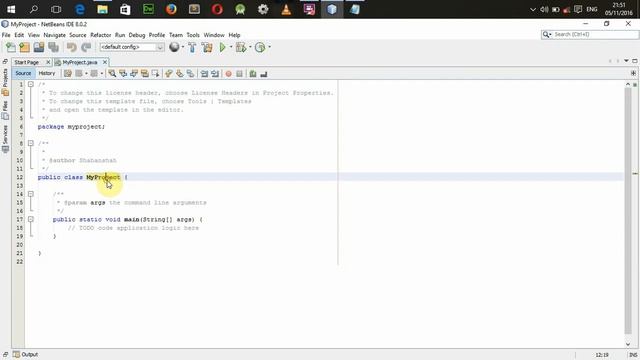Click the Last Edit editor toolbar icon
Image resolution: width=640 pixels, height=360 pixels.
(x=67, y=74)
